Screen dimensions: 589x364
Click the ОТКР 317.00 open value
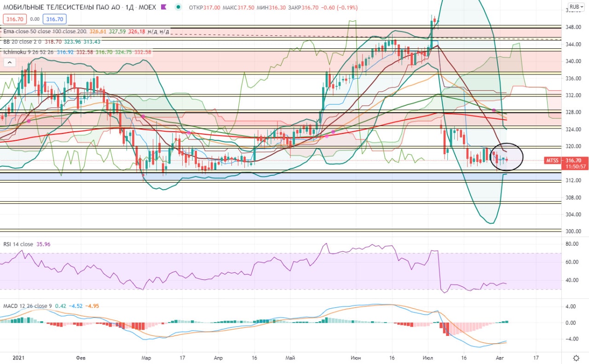click(x=205, y=7)
